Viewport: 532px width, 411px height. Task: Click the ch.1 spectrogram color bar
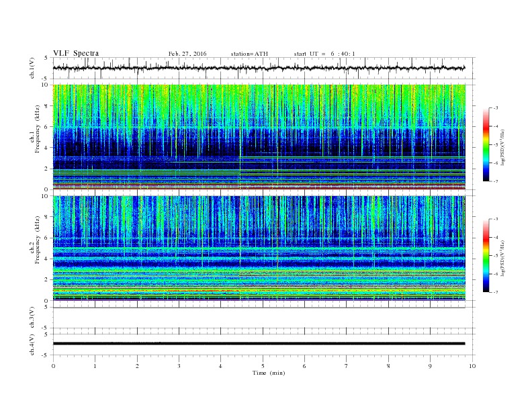pos(486,144)
